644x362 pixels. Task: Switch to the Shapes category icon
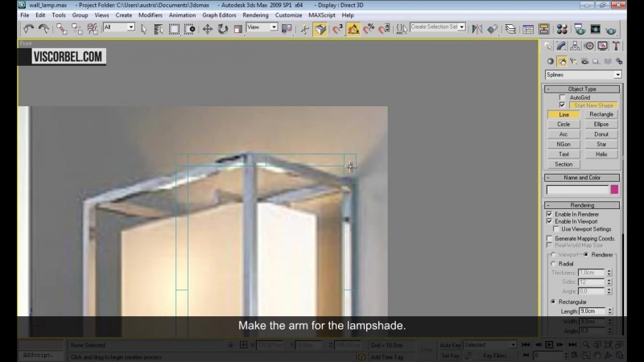pyautogui.click(x=562, y=61)
